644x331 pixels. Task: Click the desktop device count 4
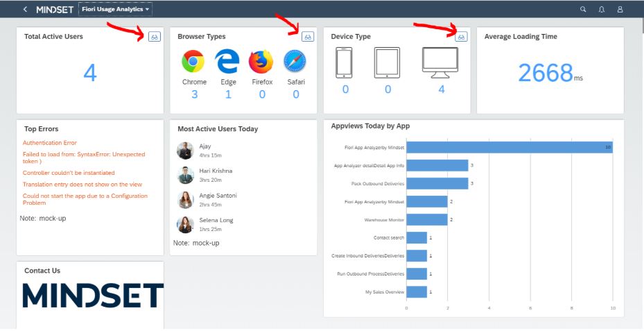coord(441,90)
